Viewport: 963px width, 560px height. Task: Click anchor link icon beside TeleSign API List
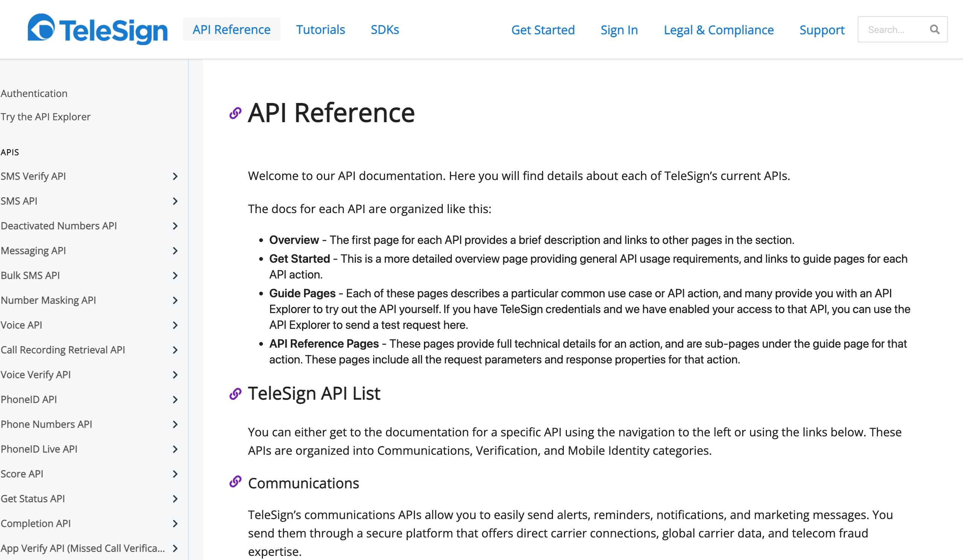pyautogui.click(x=235, y=394)
